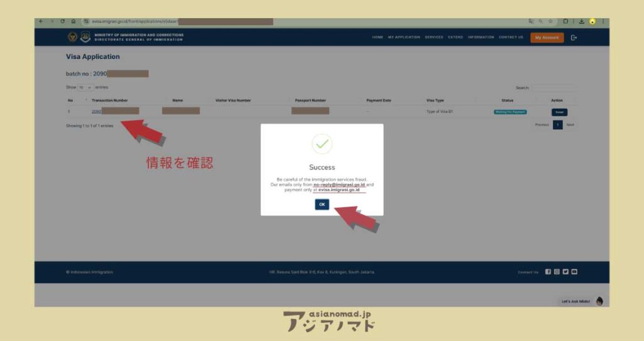
Task: Click the Search input field
Action: [553, 88]
